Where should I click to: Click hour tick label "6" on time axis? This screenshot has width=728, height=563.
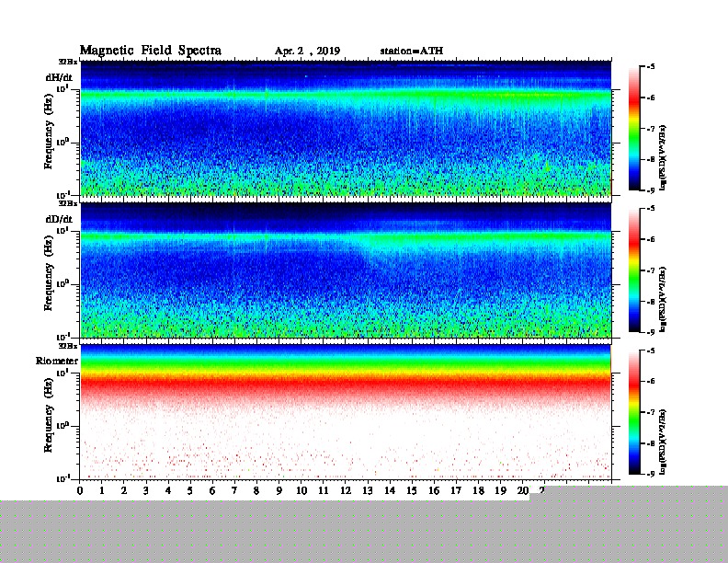212,490
